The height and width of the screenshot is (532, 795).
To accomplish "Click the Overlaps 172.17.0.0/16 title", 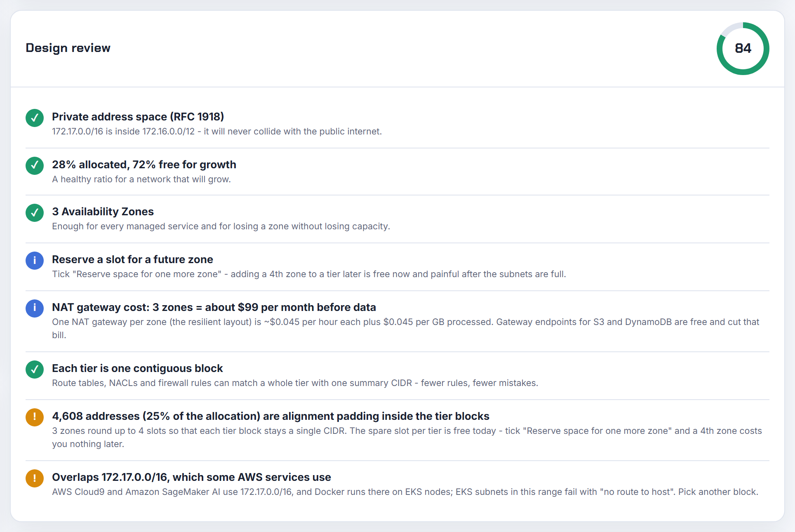I will tap(192, 477).
